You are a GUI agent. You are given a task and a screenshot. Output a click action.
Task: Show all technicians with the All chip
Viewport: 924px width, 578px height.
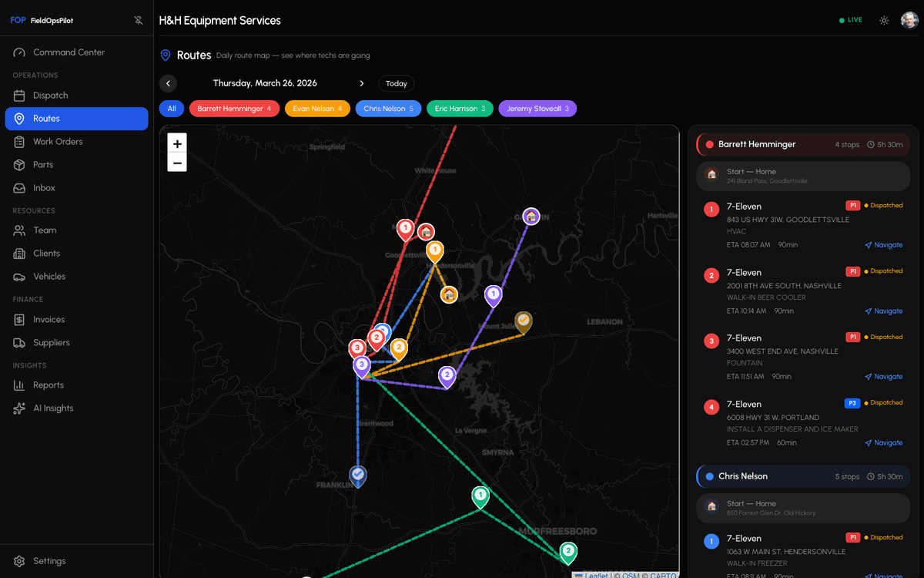coord(171,109)
